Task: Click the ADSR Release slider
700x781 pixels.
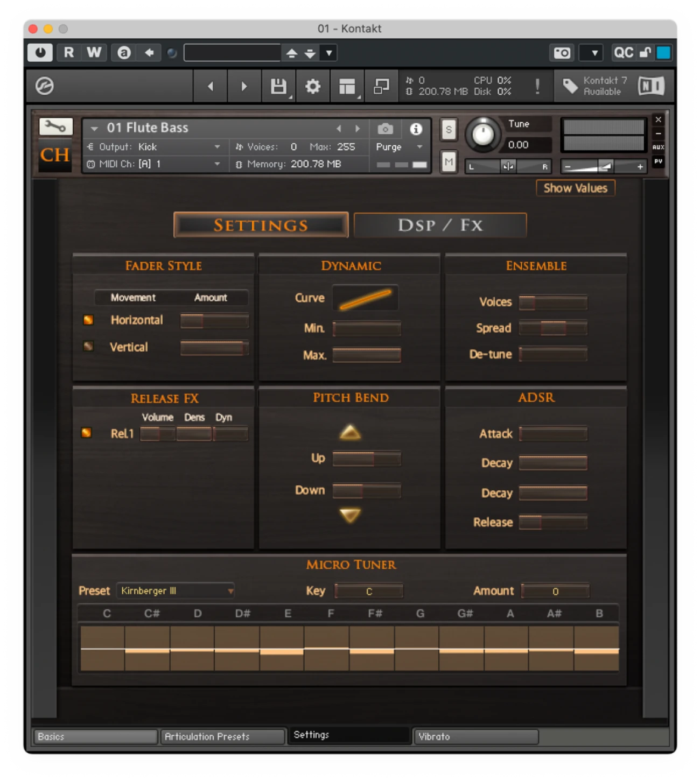Action: 553,522
